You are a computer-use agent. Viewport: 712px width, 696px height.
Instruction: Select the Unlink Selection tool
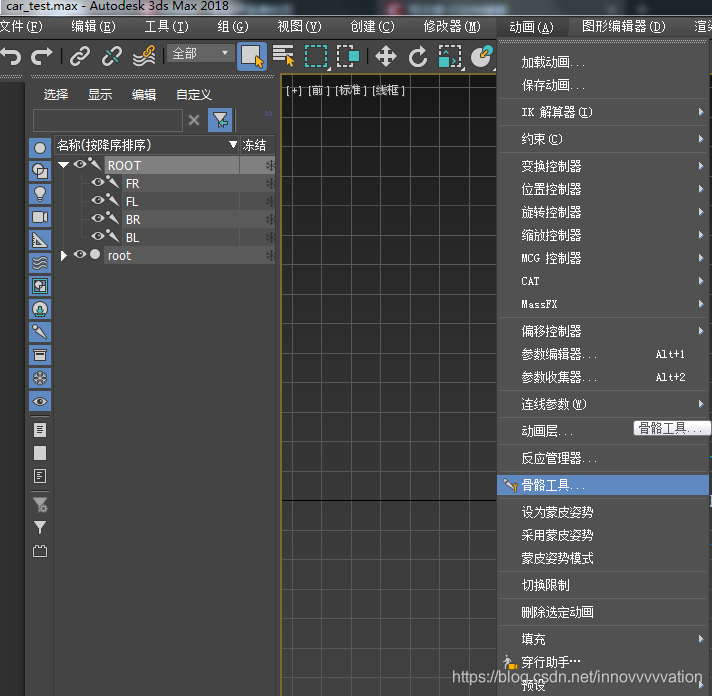pos(112,56)
